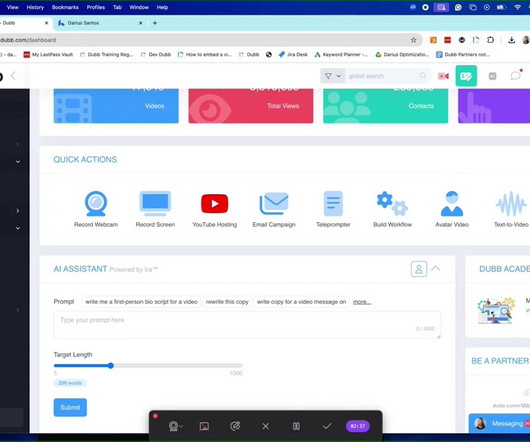Viewport: 530px width, 442px height.
Task: Click the Submit button
Action: tap(70, 407)
